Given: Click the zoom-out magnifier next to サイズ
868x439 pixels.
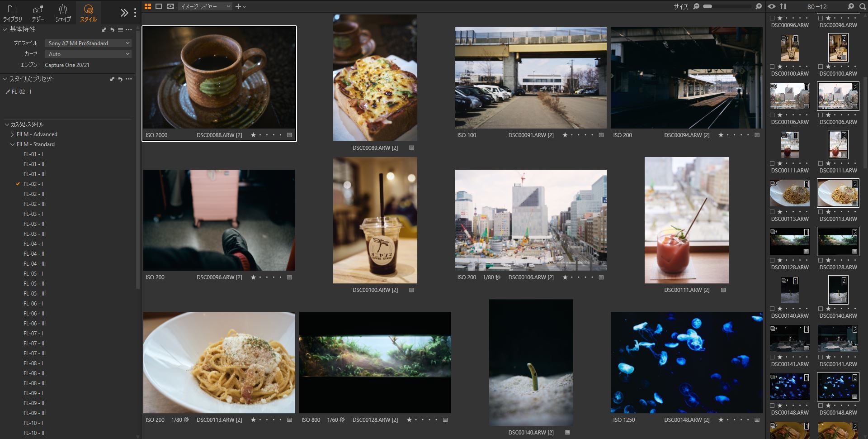Looking at the screenshot, I should (x=696, y=6).
